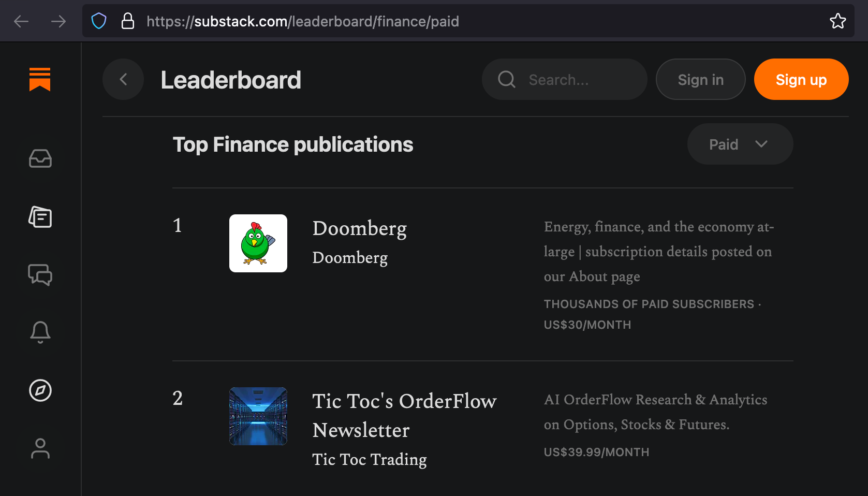Click the back chevron beside Leaderboard
This screenshot has width=868, height=496.
123,79
